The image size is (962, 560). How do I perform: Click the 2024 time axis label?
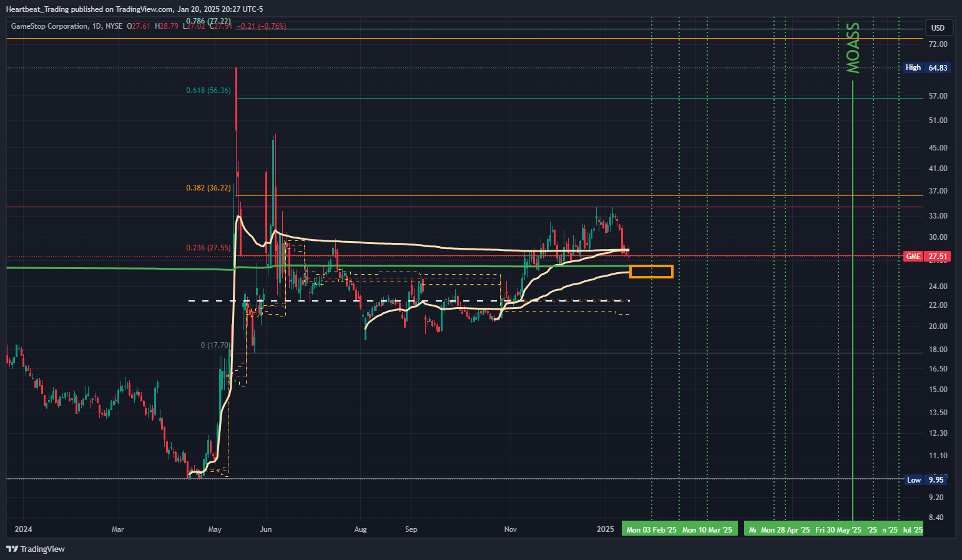[x=23, y=529]
